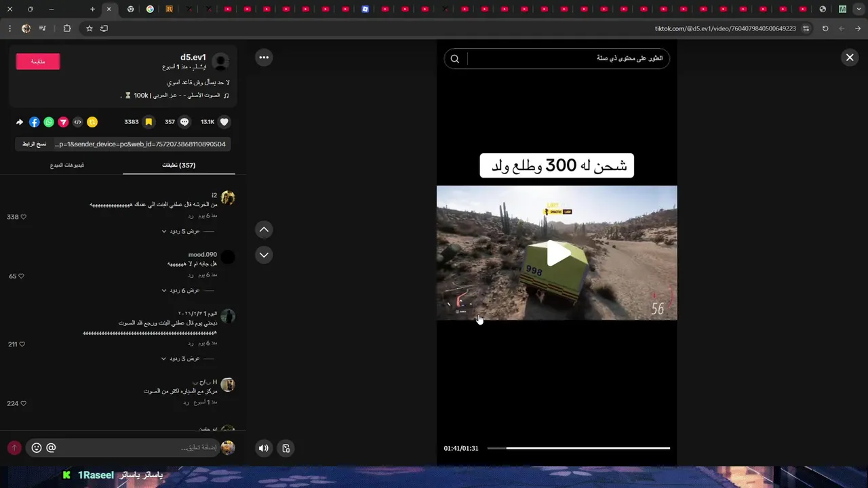Open mood.090 commenter profile
Image resolution: width=868 pixels, height=488 pixels.
click(x=202, y=255)
